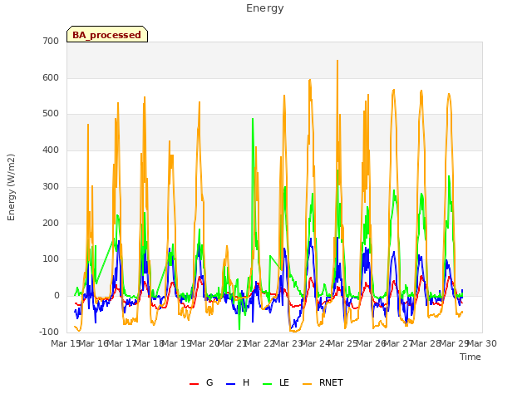Screen dimensions: 532x399
Task: Click the G legend label
Action: coord(209,382)
